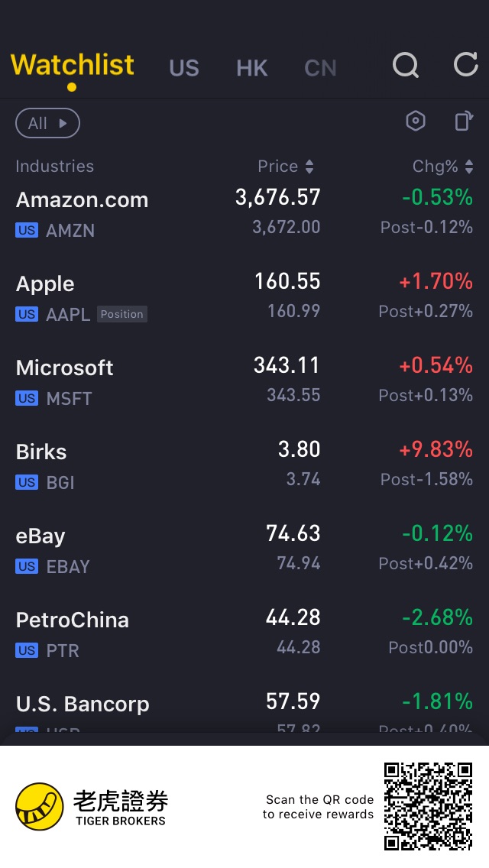Expand the Microsoft MSFT row
Image resolution: width=489 pixels, height=868 pixels.
(244, 381)
